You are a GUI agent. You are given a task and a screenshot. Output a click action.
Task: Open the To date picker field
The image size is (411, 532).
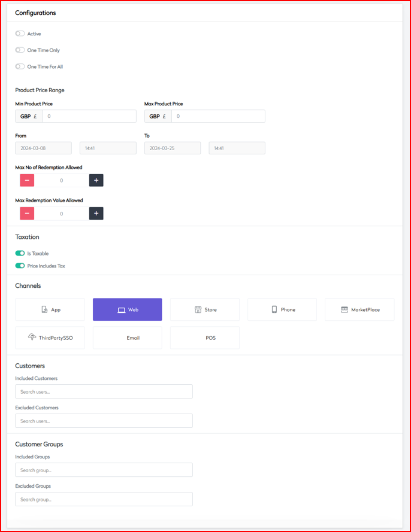172,148
